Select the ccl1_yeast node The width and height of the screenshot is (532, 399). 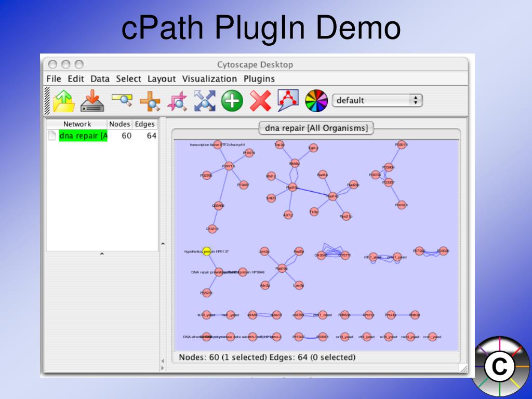click(x=432, y=337)
